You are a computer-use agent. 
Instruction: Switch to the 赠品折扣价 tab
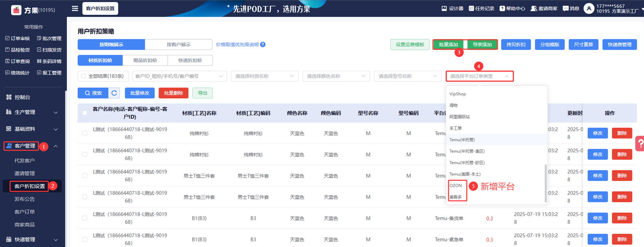[145, 60]
